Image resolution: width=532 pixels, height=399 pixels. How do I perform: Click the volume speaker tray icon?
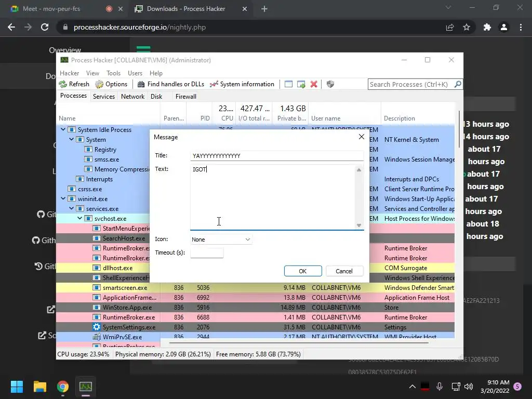(x=469, y=387)
